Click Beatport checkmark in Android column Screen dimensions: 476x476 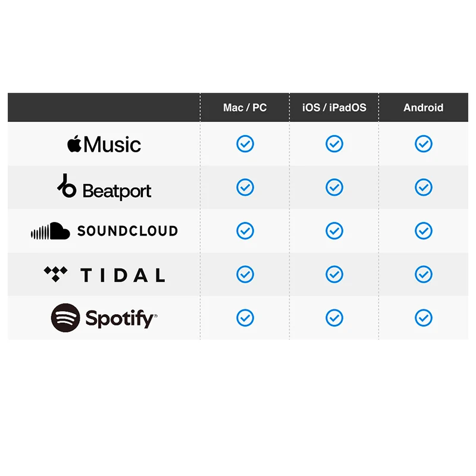[x=424, y=187]
